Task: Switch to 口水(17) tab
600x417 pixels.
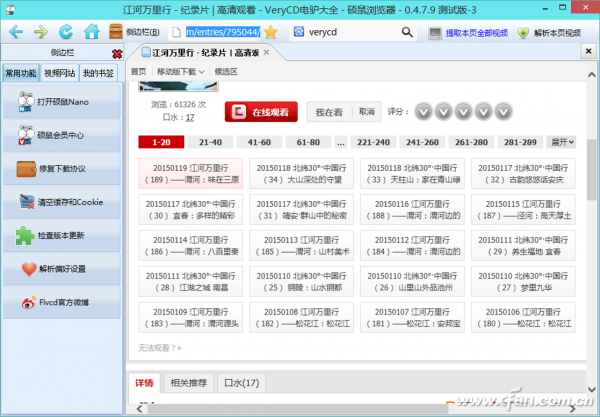Action: [x=241, y=383]
